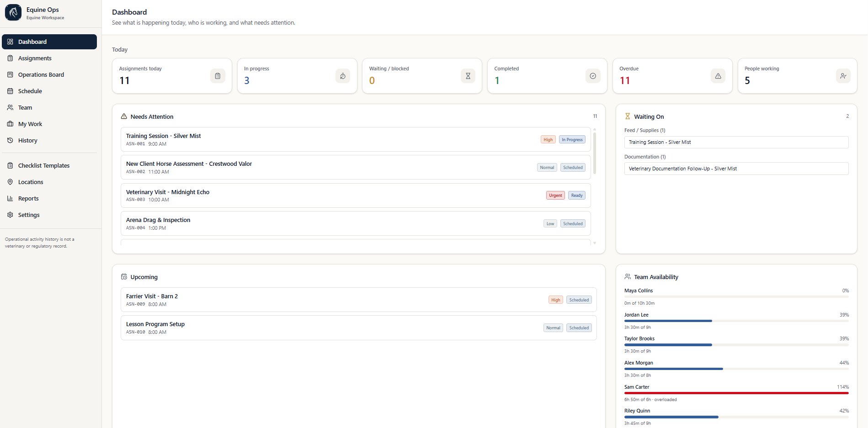Screen dimensions: 868x428
Task: Click the Needs Attention list scrollbar
Action: tap(595, 153)
